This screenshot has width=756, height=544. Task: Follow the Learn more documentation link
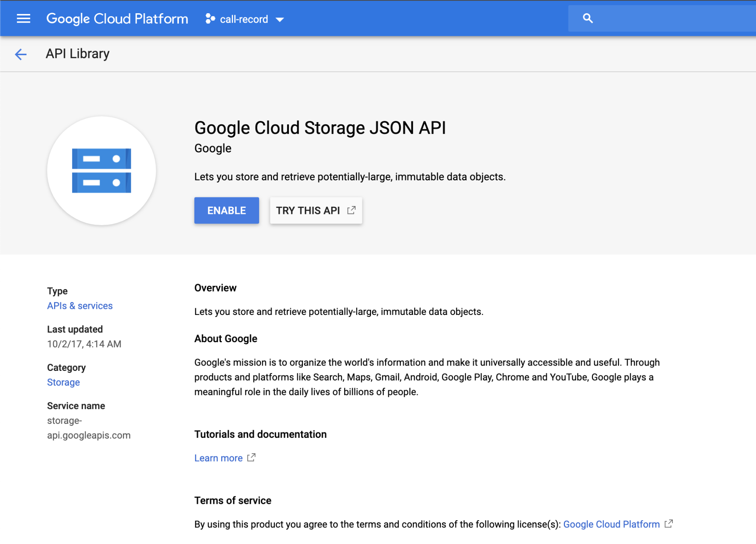point(219,458)
